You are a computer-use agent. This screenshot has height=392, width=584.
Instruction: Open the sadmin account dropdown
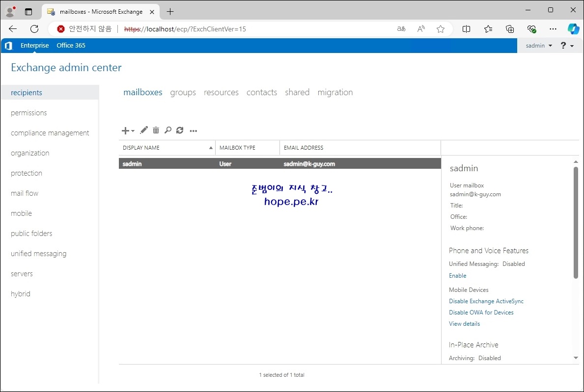538,45
